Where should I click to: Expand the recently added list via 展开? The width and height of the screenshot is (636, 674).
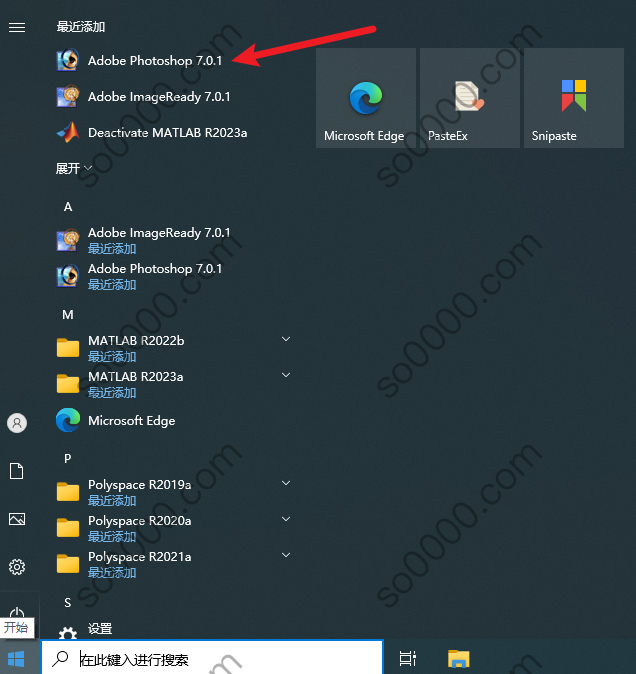74,168
